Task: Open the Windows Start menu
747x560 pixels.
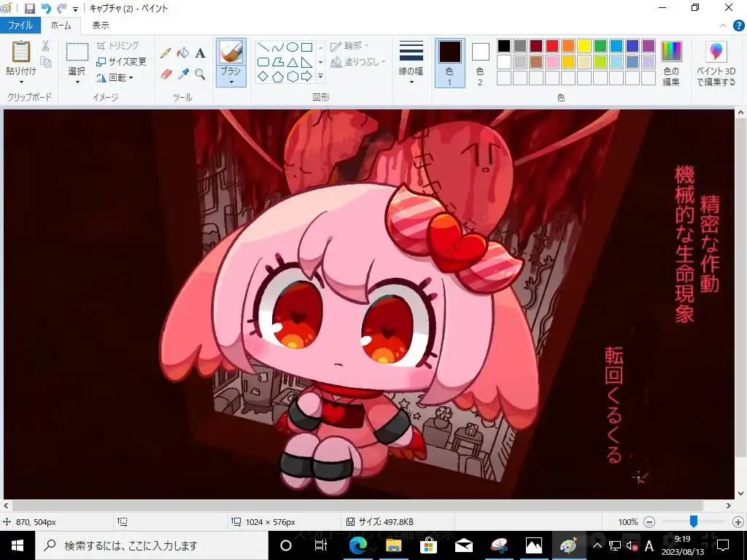Action: 18,545
